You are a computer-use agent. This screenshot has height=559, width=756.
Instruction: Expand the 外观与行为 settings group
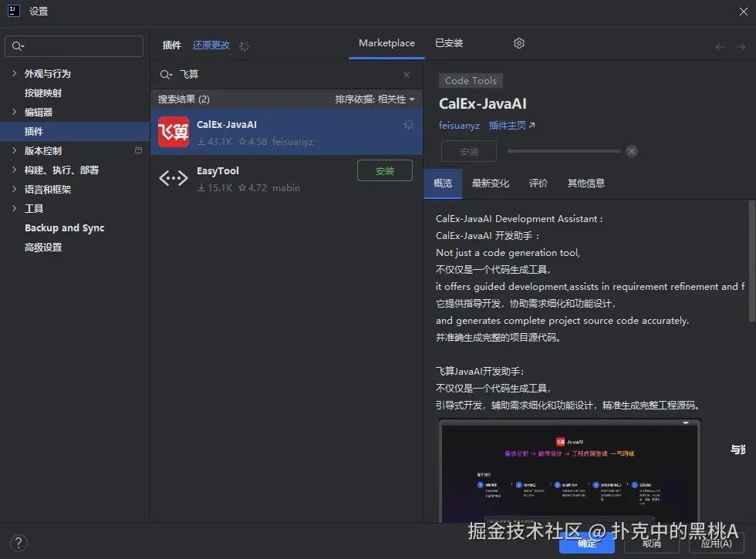tap(14, 73)
